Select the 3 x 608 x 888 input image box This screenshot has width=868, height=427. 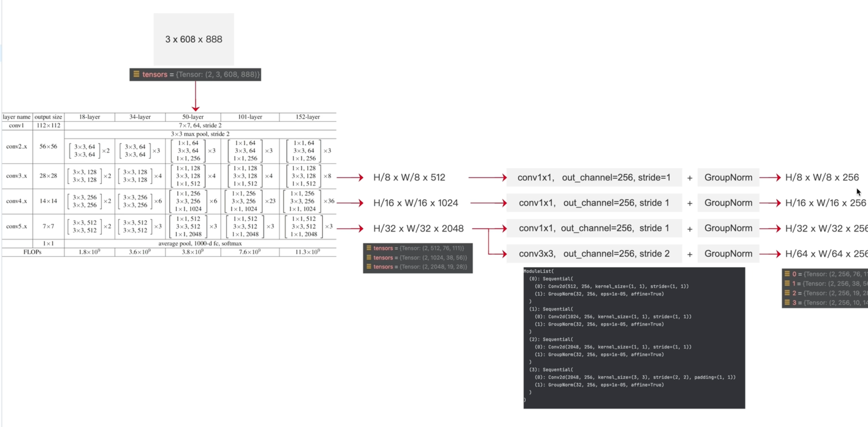click(x=194, y=39)
